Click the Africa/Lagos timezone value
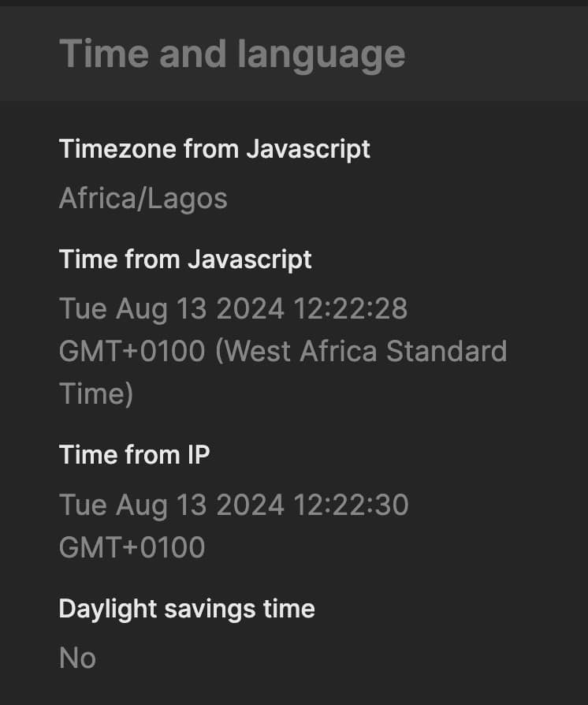This screenshot has width=588, height=705. pyautogui.click(x=143, y=200)
